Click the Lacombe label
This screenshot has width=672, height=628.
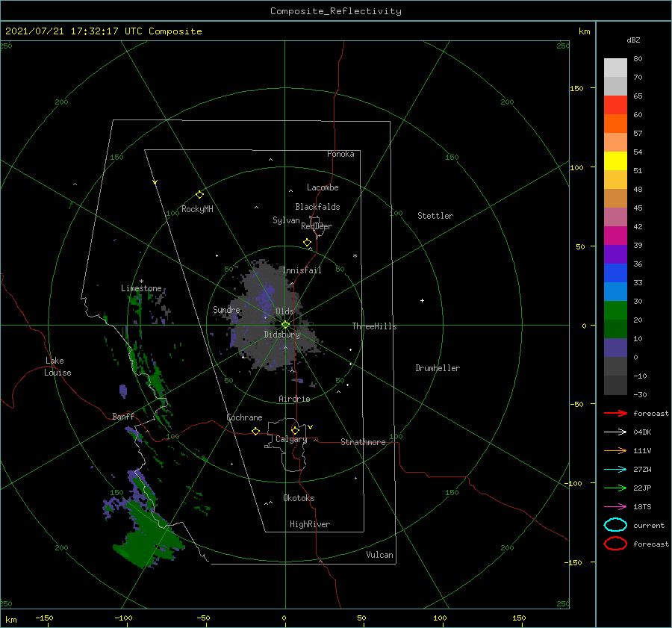point(323,187)
